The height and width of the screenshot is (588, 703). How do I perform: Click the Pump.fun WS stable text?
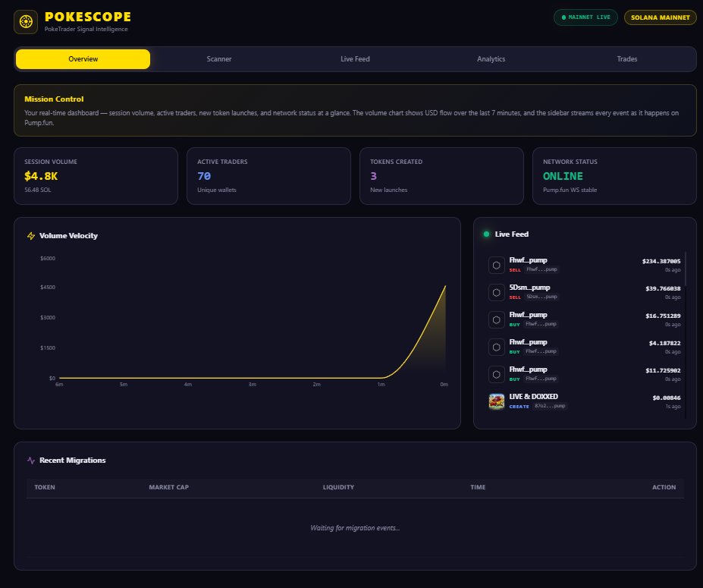570,190
